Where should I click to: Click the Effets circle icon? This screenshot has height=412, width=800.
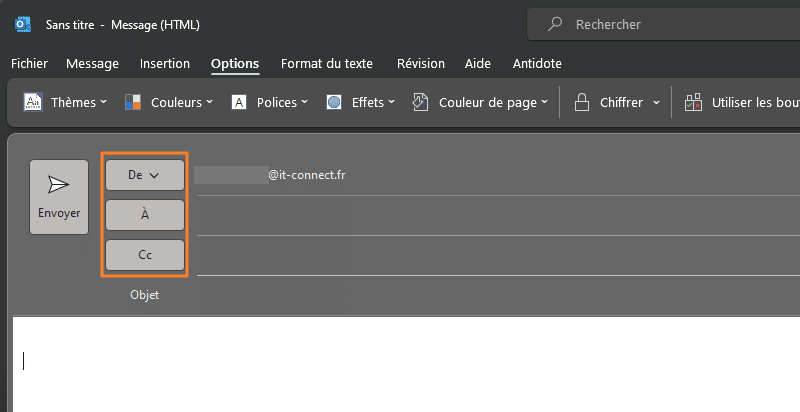334,102
